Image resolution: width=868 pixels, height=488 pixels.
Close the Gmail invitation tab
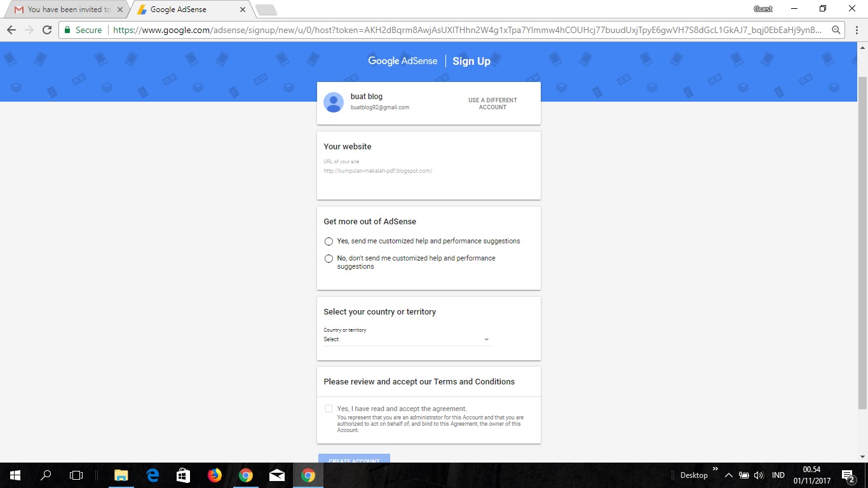(x=120, y=10)
